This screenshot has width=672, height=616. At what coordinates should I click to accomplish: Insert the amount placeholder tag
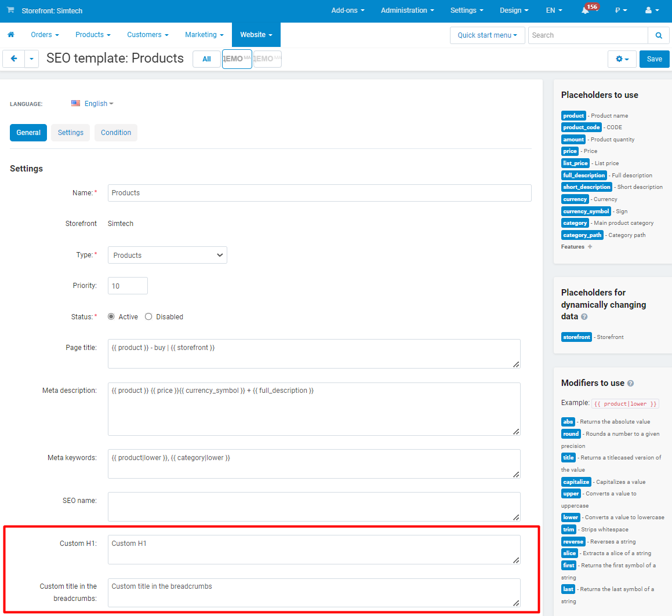pos(573,139)
